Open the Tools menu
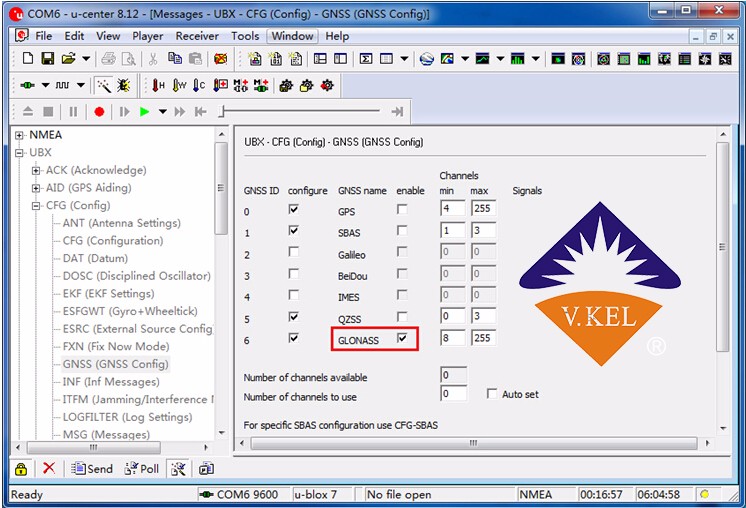Viewport: 746px width, 508px height. pyautogui.click(x=245, y=36)
